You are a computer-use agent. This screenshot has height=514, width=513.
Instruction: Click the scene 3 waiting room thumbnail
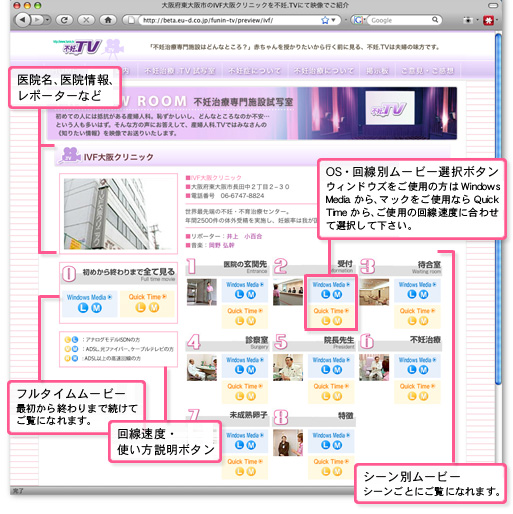click(374, 292)
